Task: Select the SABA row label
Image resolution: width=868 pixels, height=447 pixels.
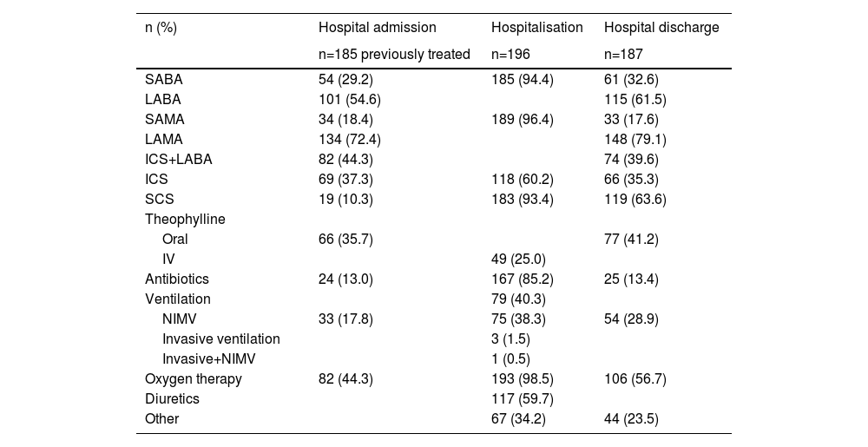Action: (164, 80)
